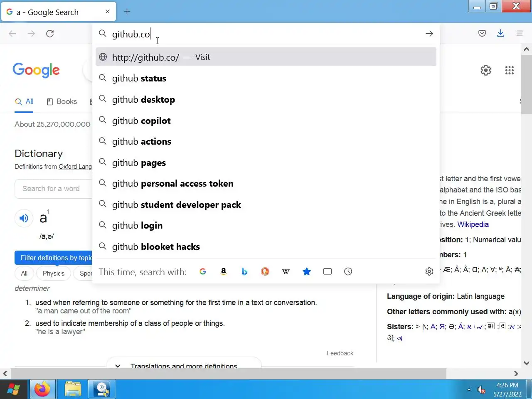Click the horizontal scrollbar right arrow
This screenshot has width=532, height=399.
[x=516, y=374]
